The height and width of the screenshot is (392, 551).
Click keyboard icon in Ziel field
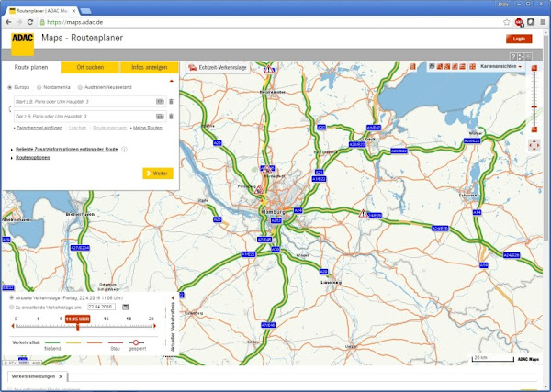pos(160,117)
